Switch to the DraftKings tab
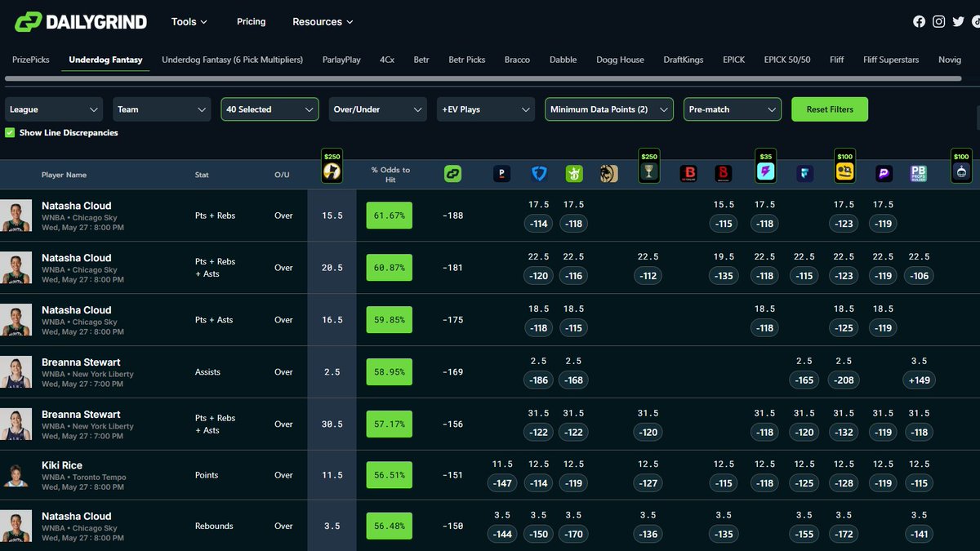 pyautogui.click(x=683, y=60)
